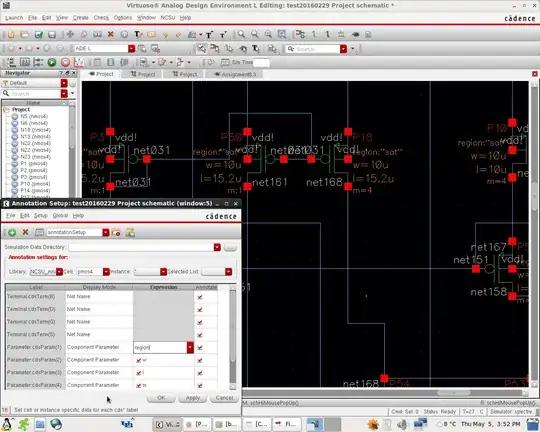Toggle the 'l' expression checkbox
This screenshot has height=432, width=540.
pos(138,373)
